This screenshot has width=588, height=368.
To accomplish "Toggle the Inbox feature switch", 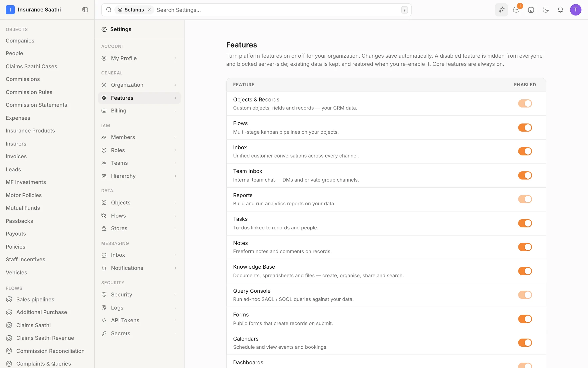I will click(525, 151).
